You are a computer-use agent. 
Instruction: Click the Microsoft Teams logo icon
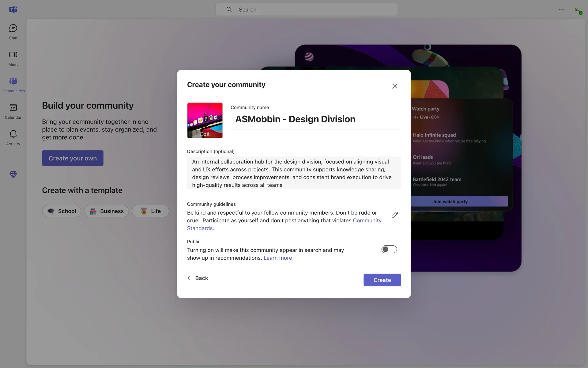tap(13, 9)
